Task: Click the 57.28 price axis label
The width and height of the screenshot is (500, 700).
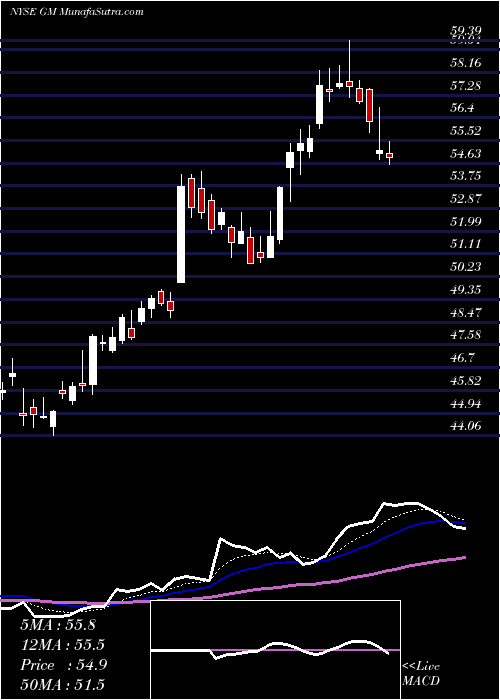Action: click(466, 85)
